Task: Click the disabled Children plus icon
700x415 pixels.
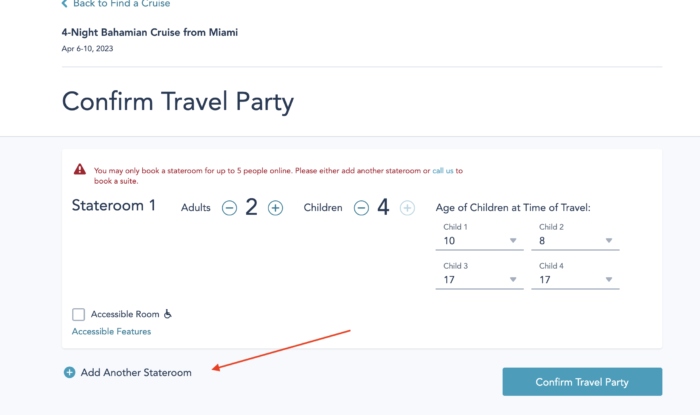Action: (x=407, y=208)
